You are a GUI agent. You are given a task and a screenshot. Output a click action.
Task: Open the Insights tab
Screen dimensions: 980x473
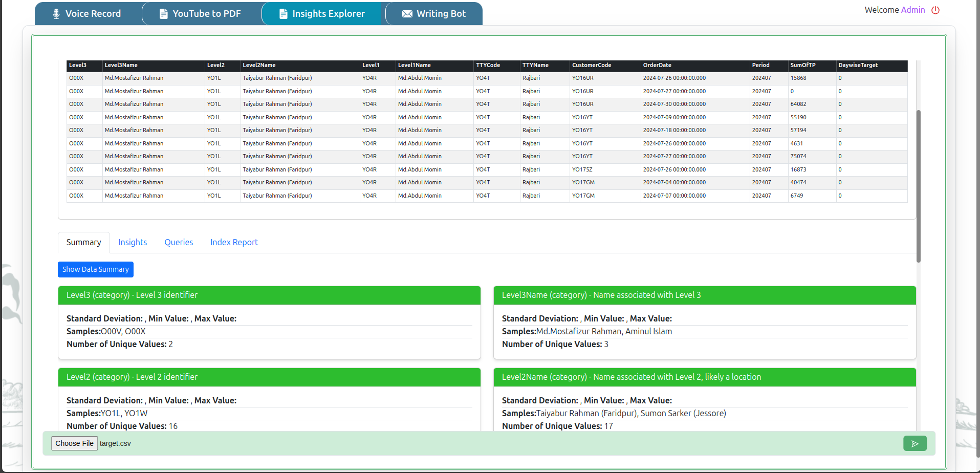(x=133, y=242)
